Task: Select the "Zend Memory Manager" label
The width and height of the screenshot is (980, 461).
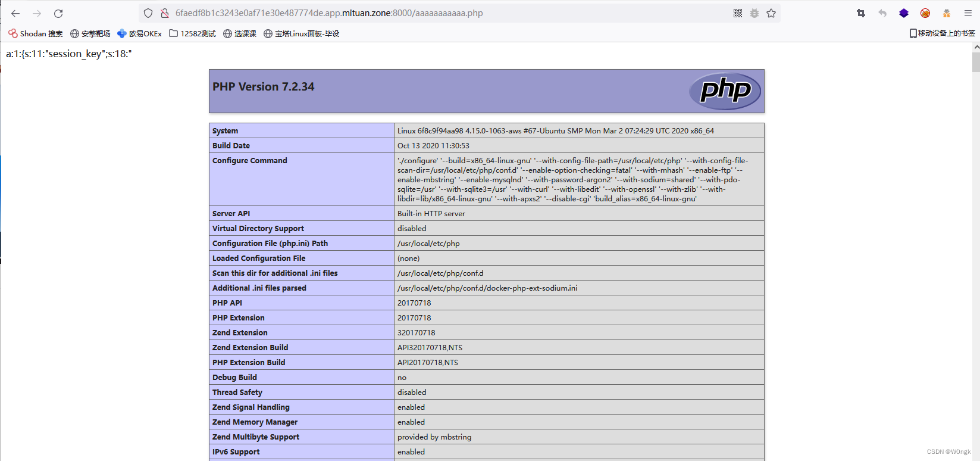Action: 255,422
